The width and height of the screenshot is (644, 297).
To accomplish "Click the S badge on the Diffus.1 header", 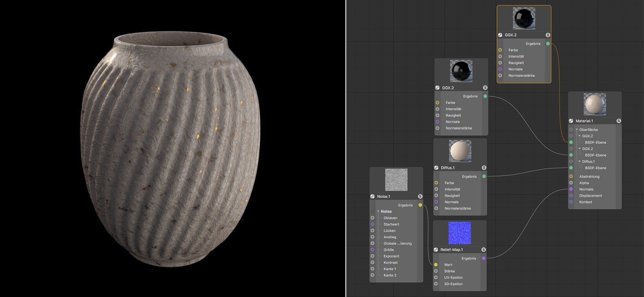I will pyautogui.click(x=484, y=168).
